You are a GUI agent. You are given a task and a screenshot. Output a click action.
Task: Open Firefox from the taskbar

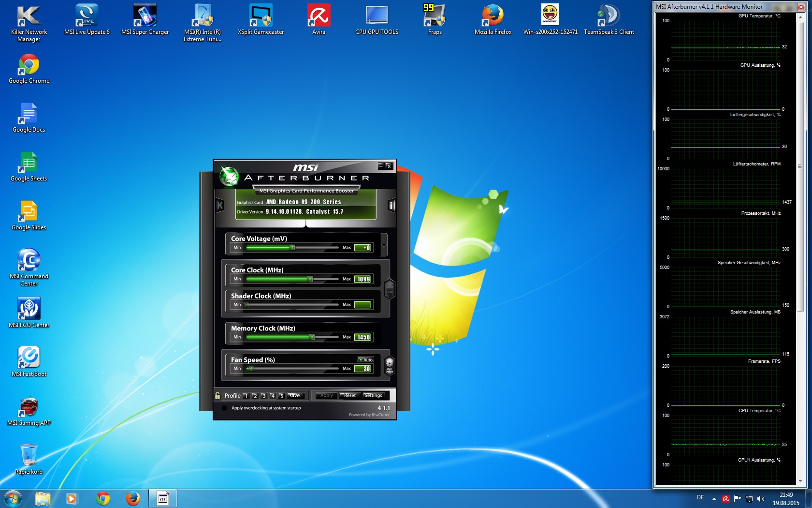(132, 498)
